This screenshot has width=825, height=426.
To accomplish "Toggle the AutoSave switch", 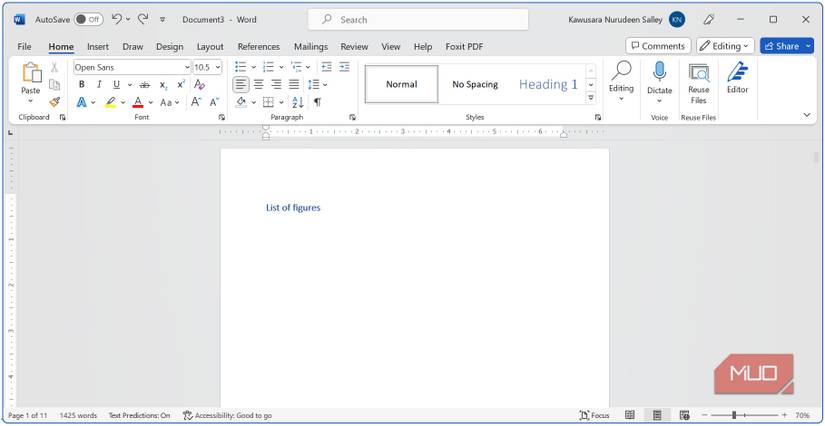I will coord(88,19).
